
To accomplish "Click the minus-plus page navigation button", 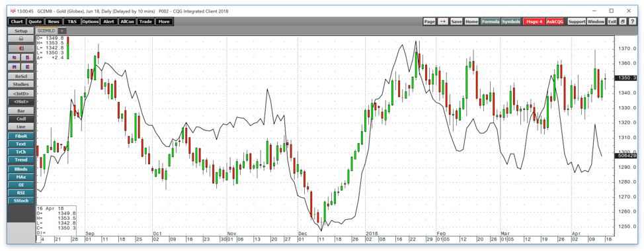I will (x=442, y=21).
